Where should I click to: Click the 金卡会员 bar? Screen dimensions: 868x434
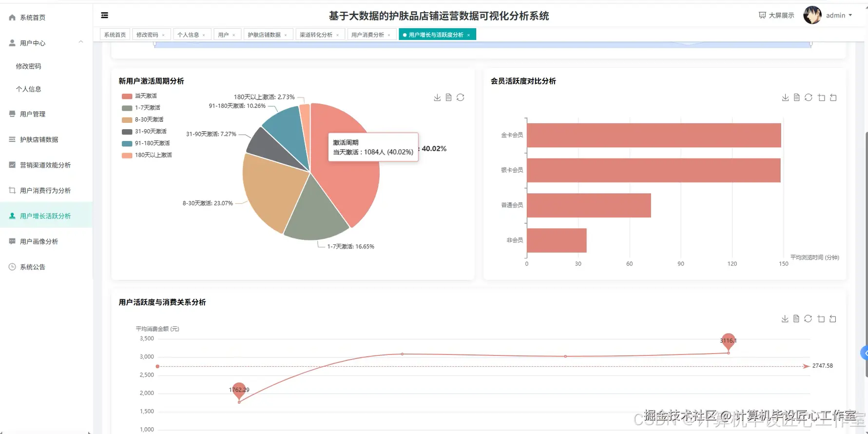pos(654,135)
